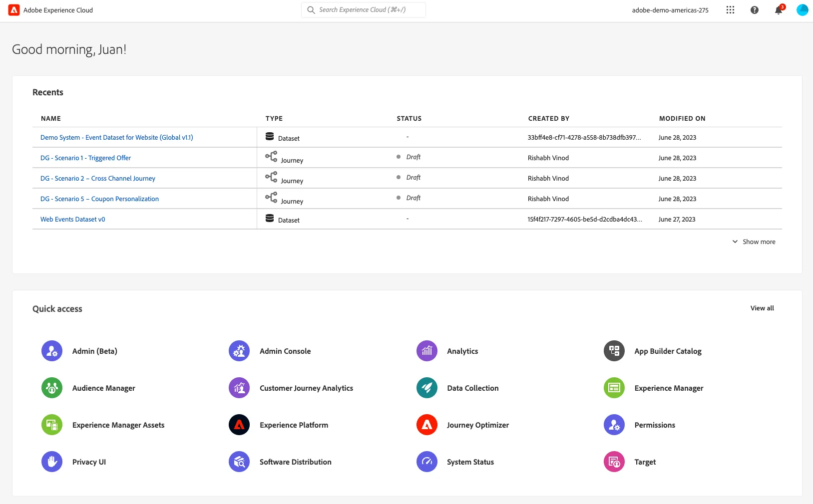Sort by the Modified On column header

point(682,118)
